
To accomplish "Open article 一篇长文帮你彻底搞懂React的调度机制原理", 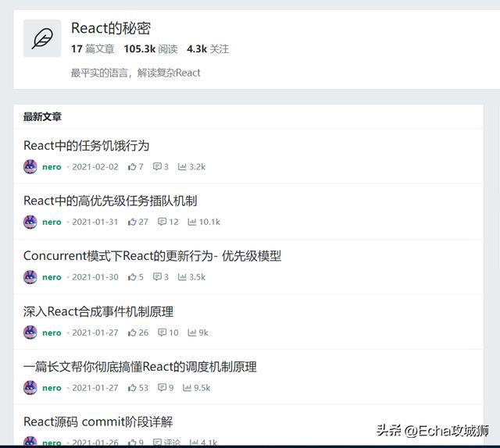I will point(140,366).
